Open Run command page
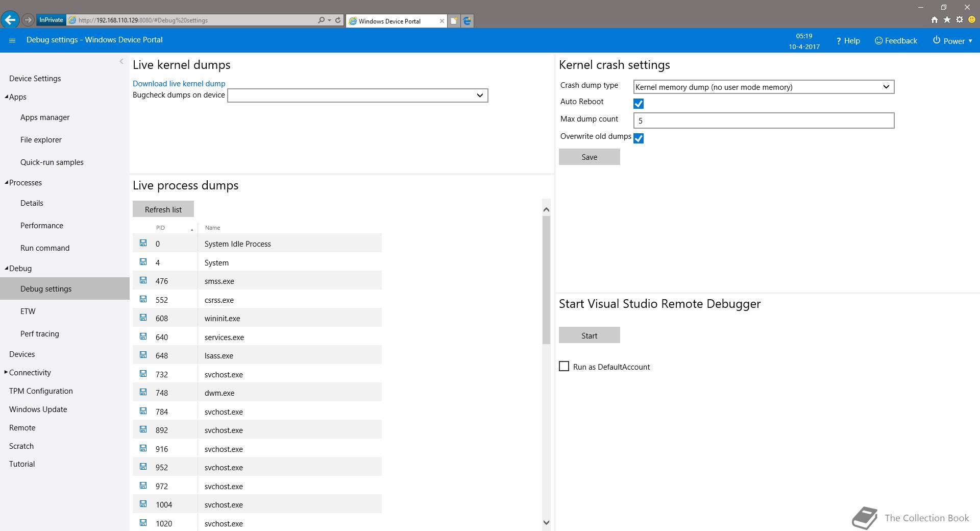Viewport: 980px width, 531px height. (45, 248)
